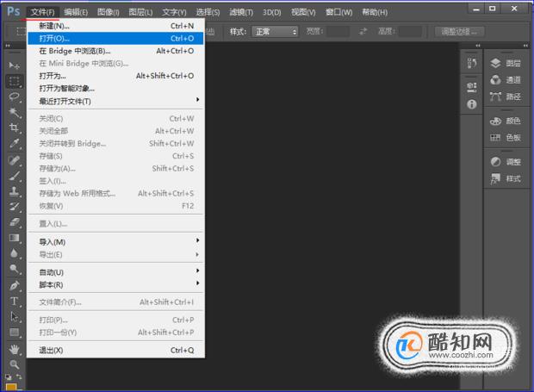The width and height of the screenshot is (534, 392).
Task: Select the Brush tool
Action: [14, 176]
